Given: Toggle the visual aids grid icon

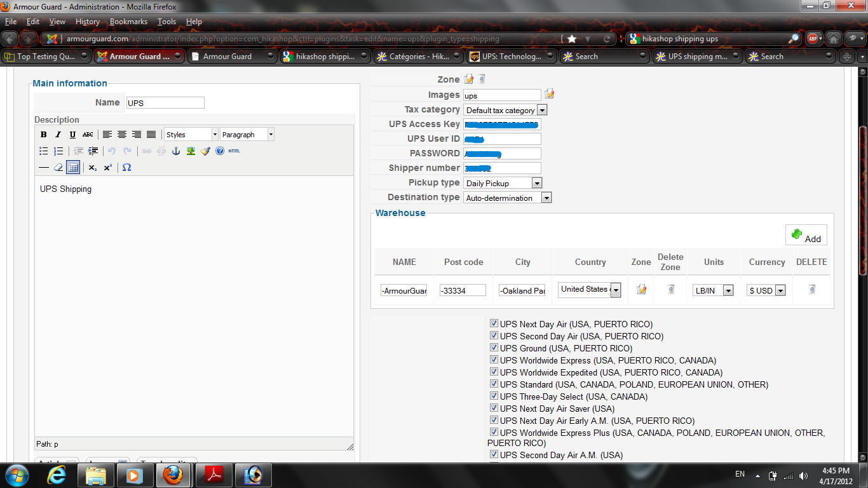Looking at the screenshot, I should (72, 168).
